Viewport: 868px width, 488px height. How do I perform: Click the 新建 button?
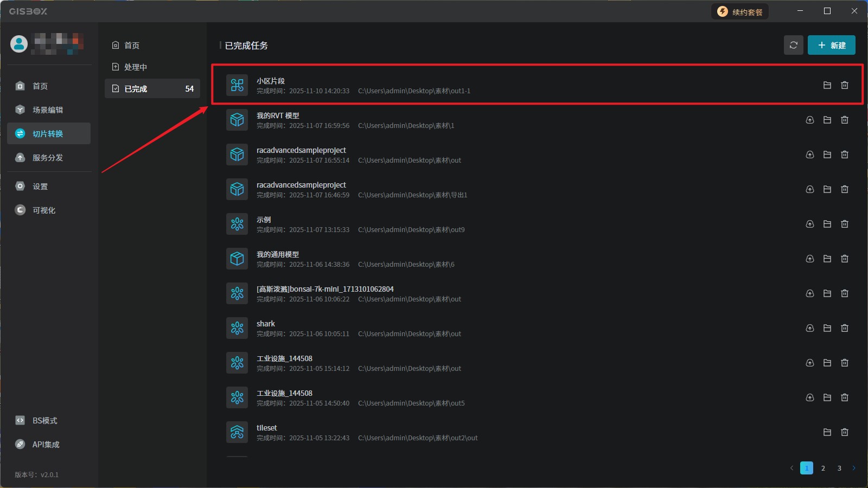(831, 45)
